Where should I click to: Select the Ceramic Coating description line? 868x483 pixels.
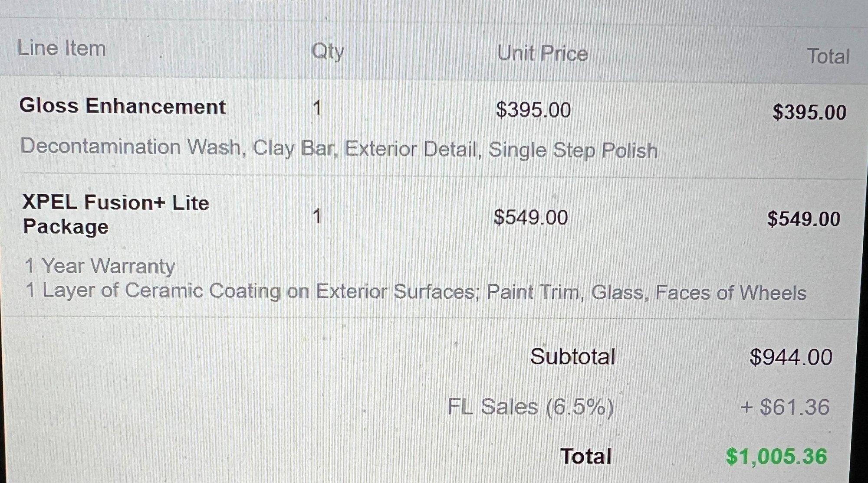416,292
